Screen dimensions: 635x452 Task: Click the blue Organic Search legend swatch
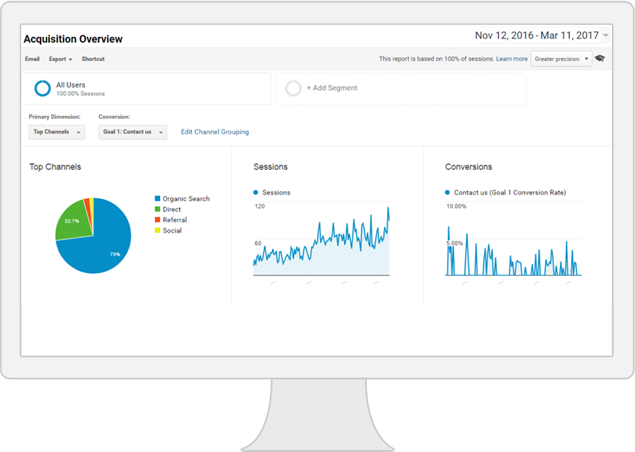pyautogui.click(x=157, y=199)
